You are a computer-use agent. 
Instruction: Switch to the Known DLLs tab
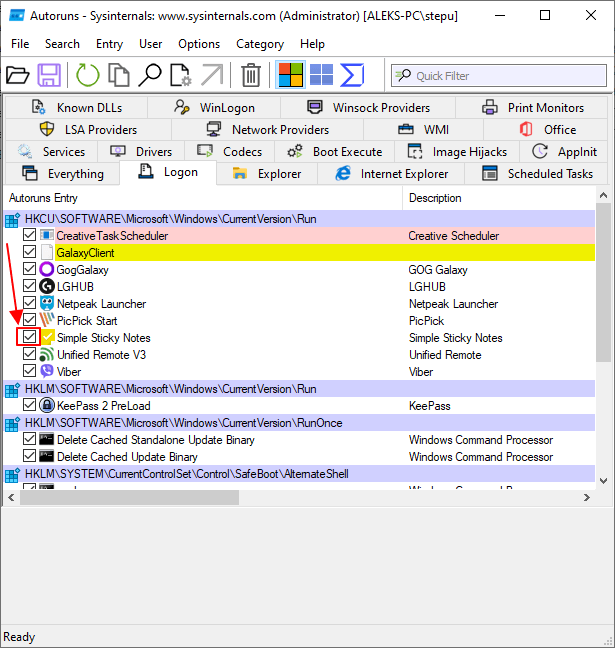tap(76, 107)
